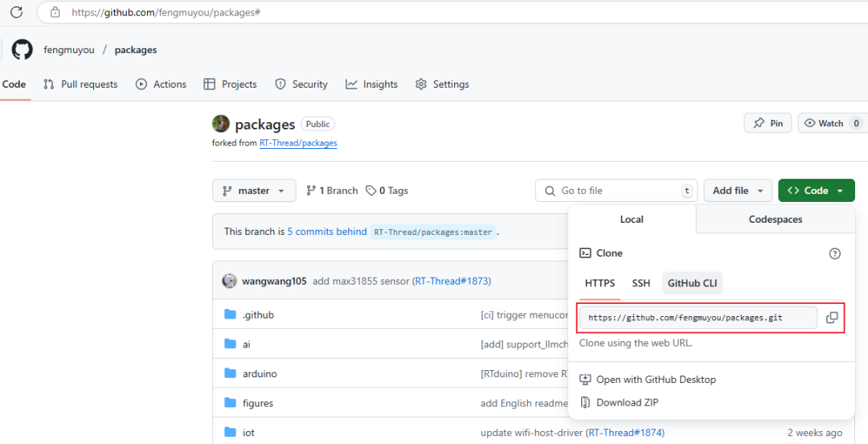Open wangwang105 author link

pos(274,281)
